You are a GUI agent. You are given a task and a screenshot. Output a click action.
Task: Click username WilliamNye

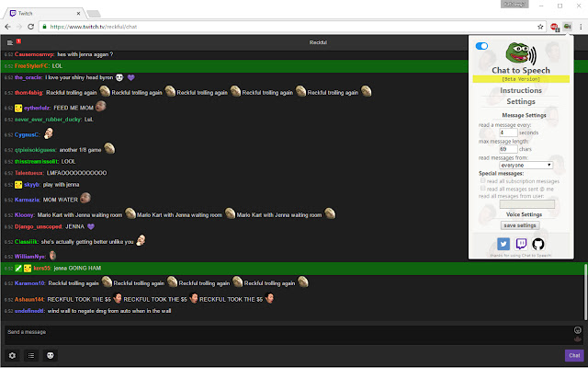pyautogui.click(x=30, y=257)
